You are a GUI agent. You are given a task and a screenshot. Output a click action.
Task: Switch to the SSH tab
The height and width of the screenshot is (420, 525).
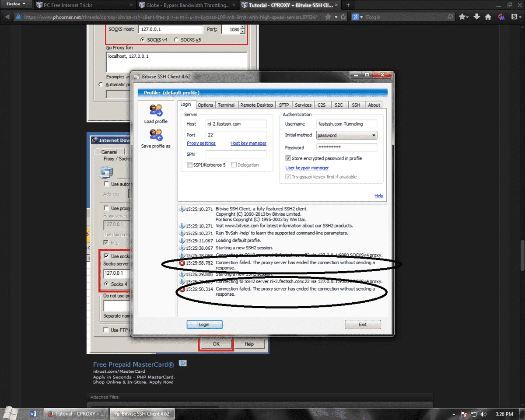click(356, 105)
